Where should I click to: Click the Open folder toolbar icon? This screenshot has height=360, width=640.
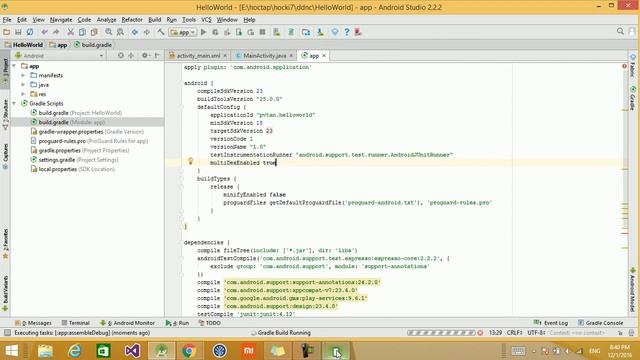tap(7, 32)
